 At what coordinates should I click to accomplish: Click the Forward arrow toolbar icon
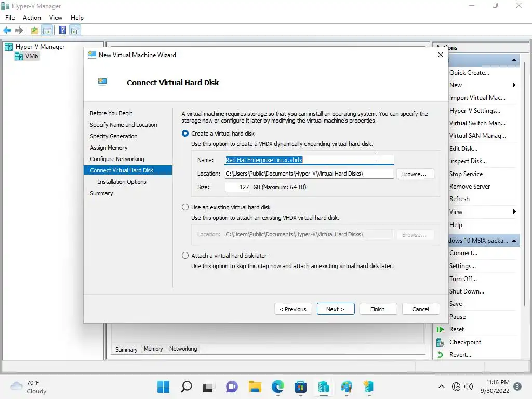coord(19,31)
